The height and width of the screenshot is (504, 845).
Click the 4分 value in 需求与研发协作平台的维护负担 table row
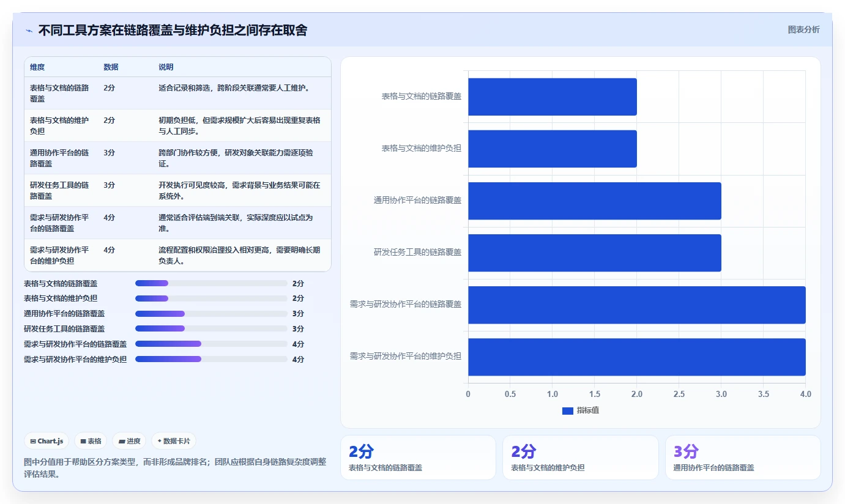coord(109,250)
